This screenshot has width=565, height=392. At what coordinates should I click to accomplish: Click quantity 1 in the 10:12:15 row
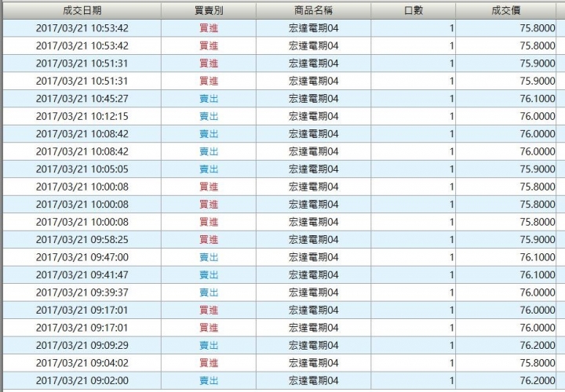point(451,116)
